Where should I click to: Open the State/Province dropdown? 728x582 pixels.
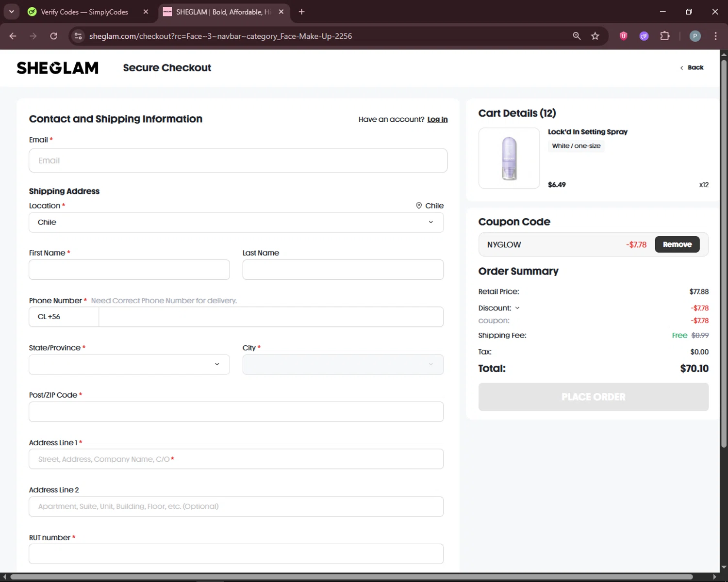coord(129,364)
